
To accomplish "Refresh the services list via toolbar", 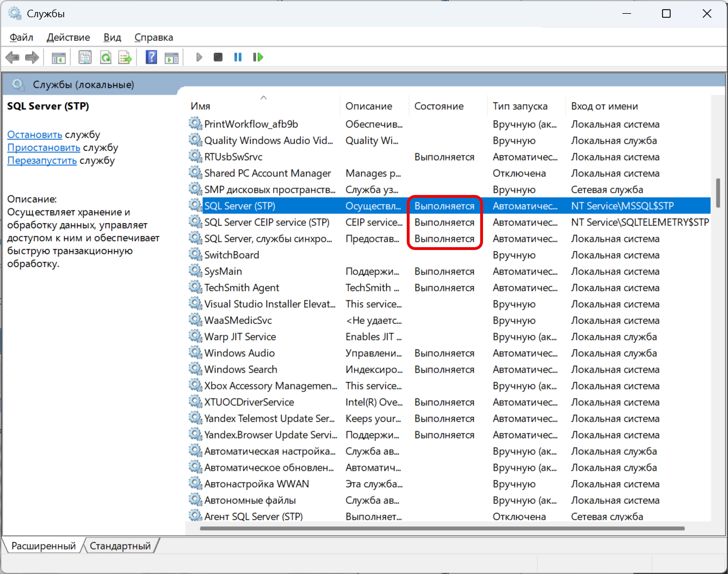I will (106, 57).
